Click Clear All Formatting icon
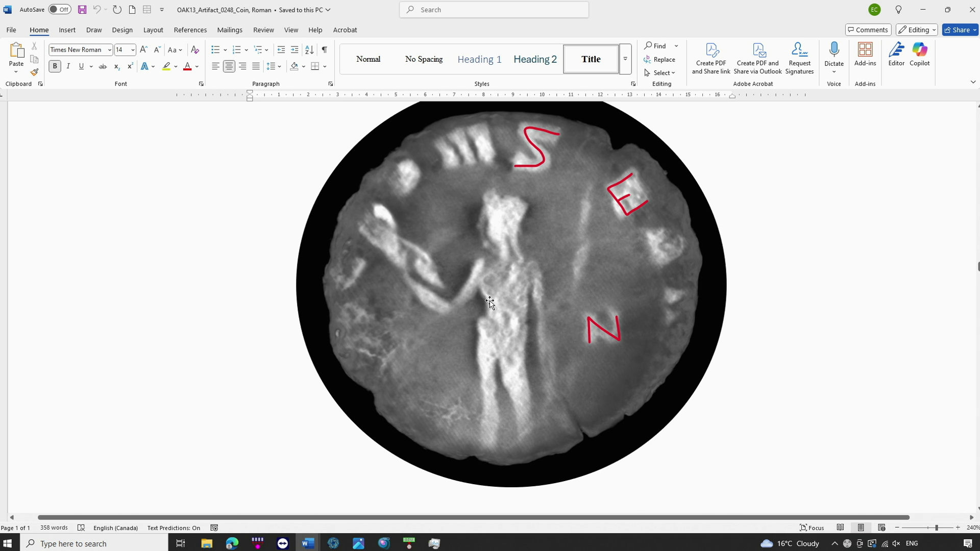 (x=194, y=49)
